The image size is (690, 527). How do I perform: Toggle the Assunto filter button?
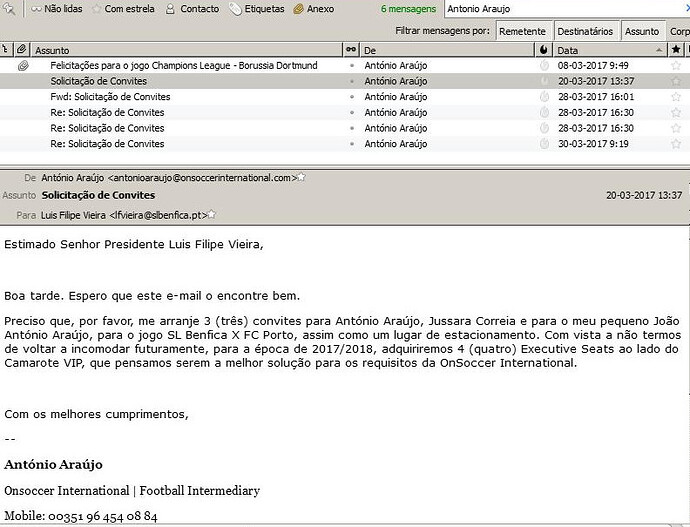pos(642,31)
